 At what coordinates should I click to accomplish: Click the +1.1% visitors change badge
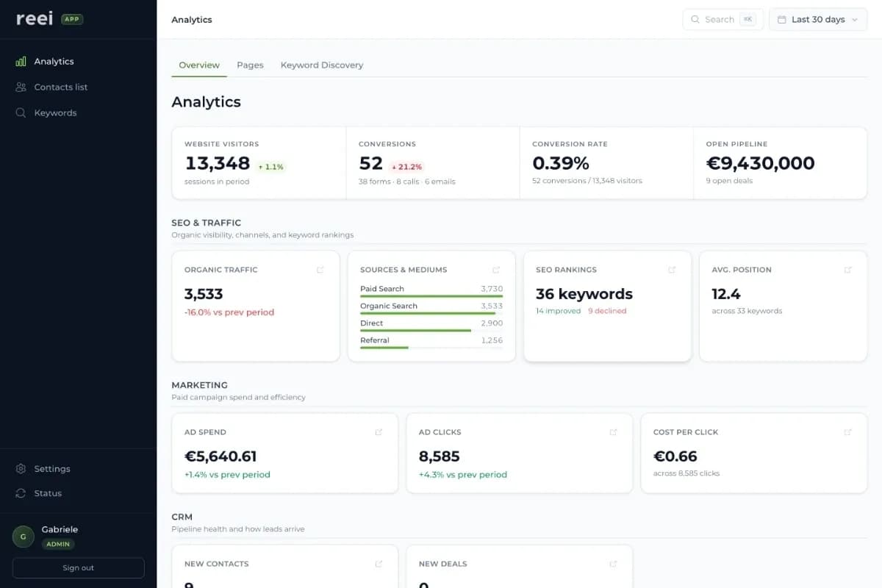pos(271,167)
